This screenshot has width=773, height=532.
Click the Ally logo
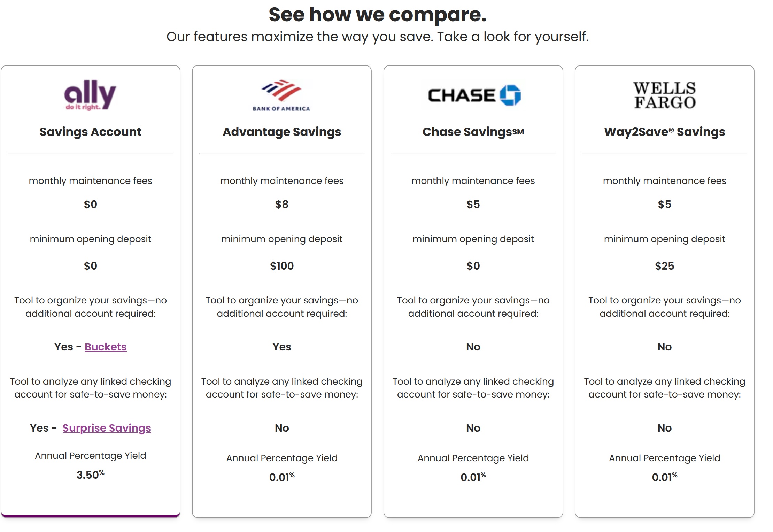(90, 95)
